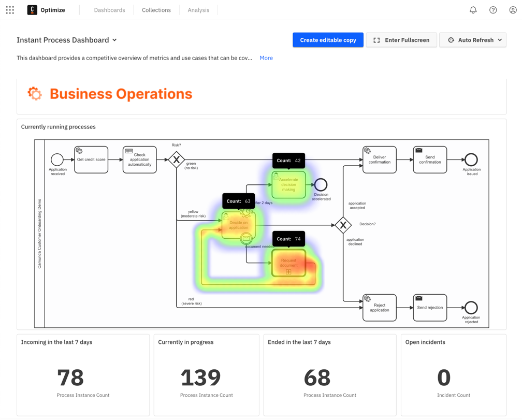This screenshot has height=420, width=522.
Task: Click the Currently running processes title
Action: coord(58,127)
